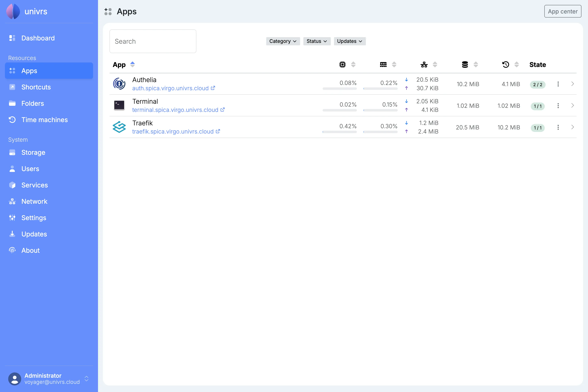Expand Authelia row details chevron
The image size is (588, 392).
click(572, 84)
